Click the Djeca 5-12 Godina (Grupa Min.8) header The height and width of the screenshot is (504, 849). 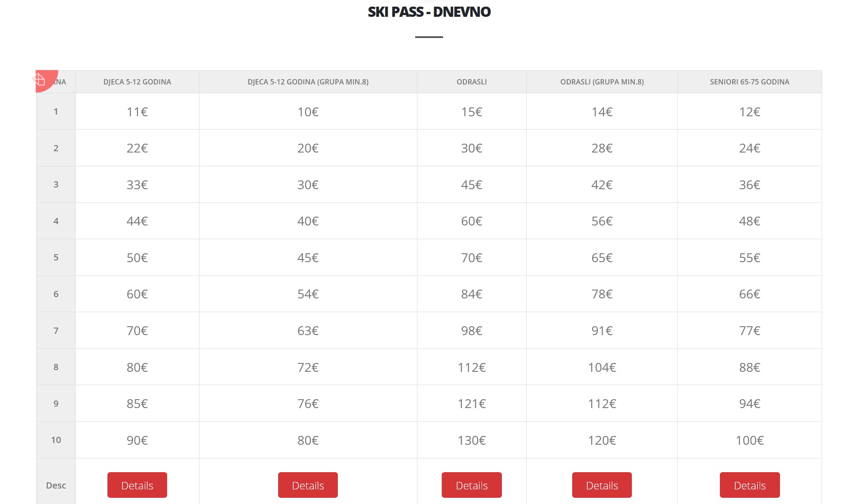(x=308, y=82)
